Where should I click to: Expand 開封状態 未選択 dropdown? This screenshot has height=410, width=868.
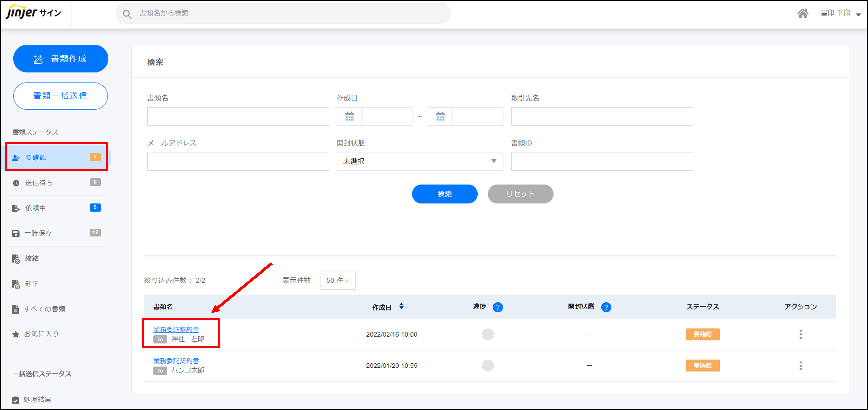[419, 161]
